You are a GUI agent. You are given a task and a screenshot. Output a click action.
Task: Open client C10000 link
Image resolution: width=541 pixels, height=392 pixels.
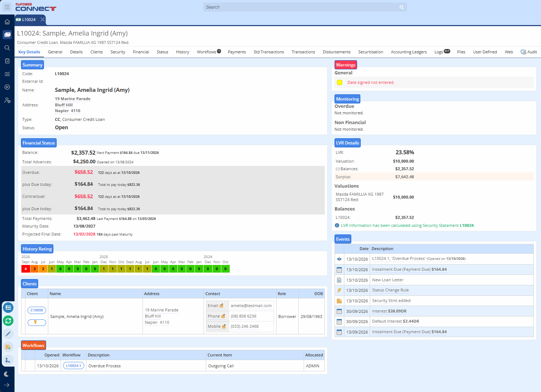[x=37, y=310]
